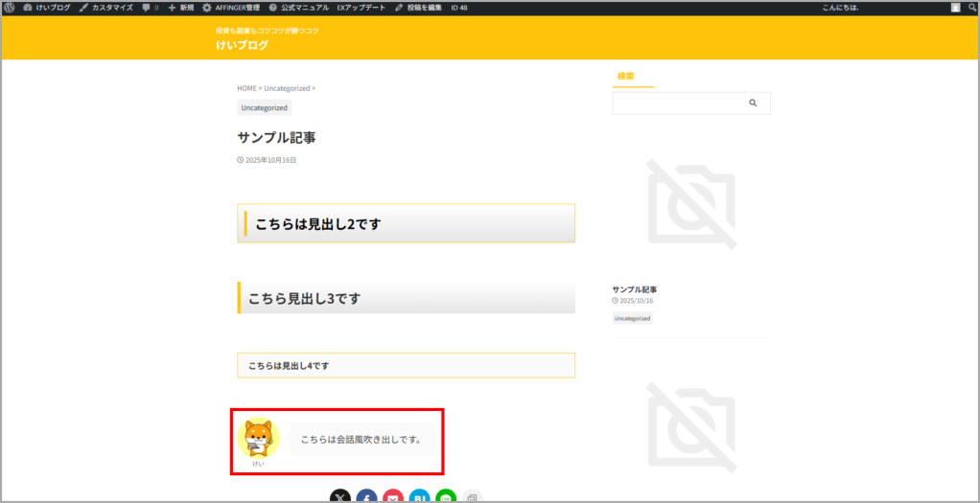Click the copy URL share icon
Viewport: 980px width, 503px height.
tap(472, 496)
